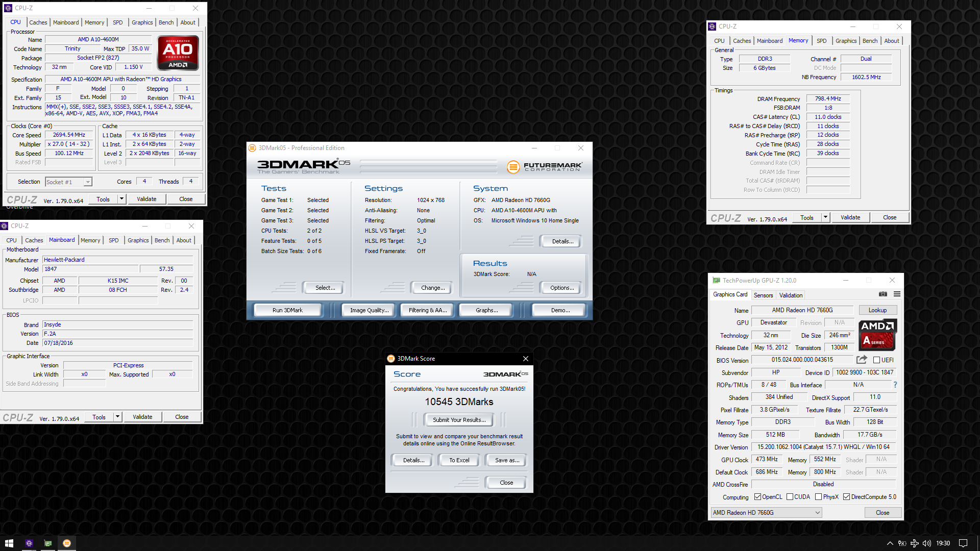Image resolution: width=980 pixels, height=551 pixels.
Task: Click the taskbar clock showing 19:30
Action: (x=943, y=543)
